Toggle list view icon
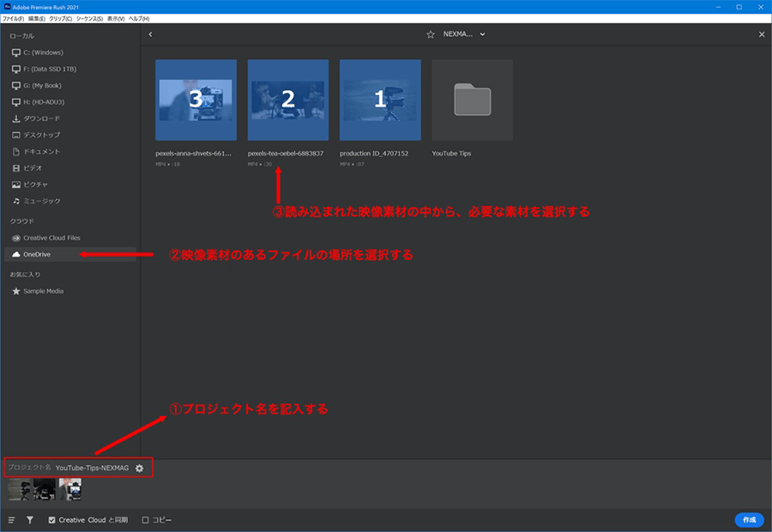This screenshot has height=532, width=772. (11, 520)
